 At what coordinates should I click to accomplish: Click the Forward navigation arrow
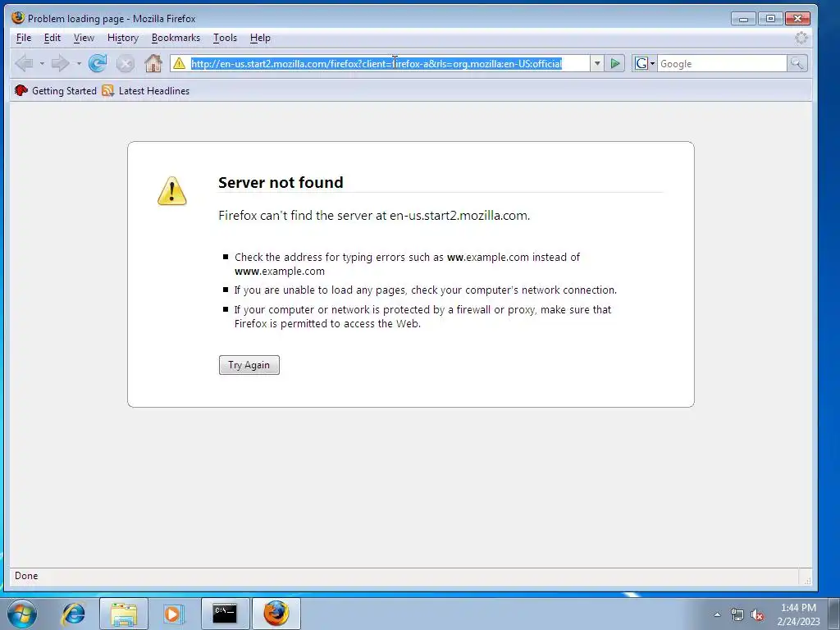pos(60,64)
